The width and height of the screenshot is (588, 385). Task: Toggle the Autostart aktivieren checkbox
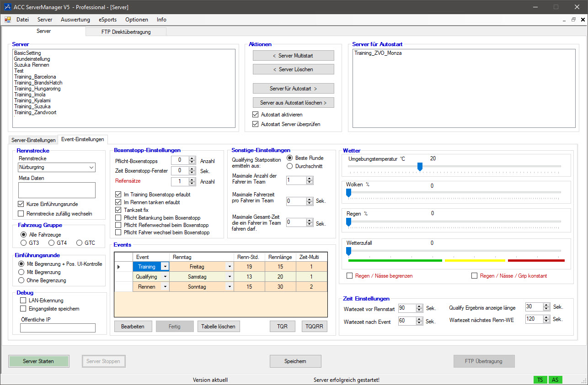click(x=256, y=115)
